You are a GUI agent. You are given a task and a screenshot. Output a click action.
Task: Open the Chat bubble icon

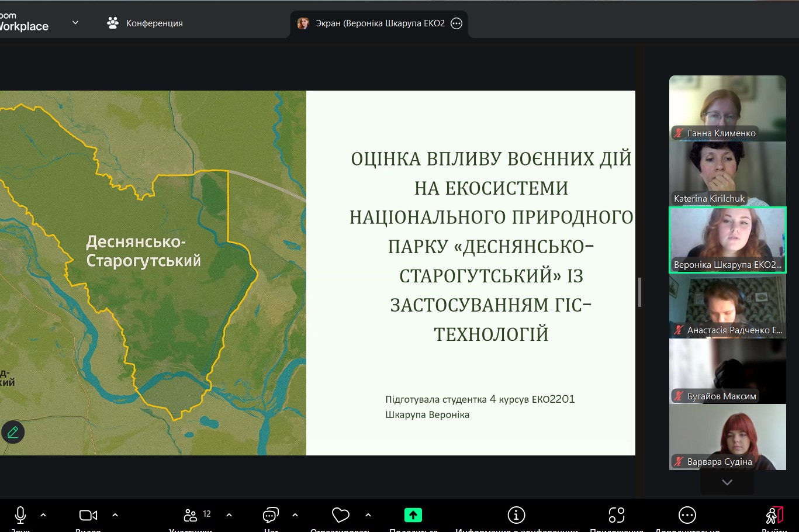tap(271, 515)
